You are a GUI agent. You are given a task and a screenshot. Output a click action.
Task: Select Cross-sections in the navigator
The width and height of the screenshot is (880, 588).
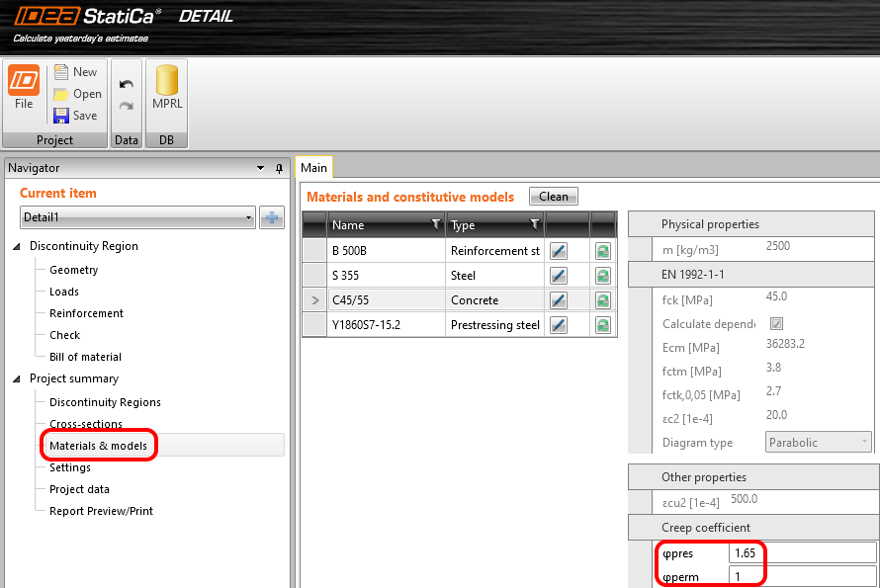pyautogui.click(x=86, y=424)
